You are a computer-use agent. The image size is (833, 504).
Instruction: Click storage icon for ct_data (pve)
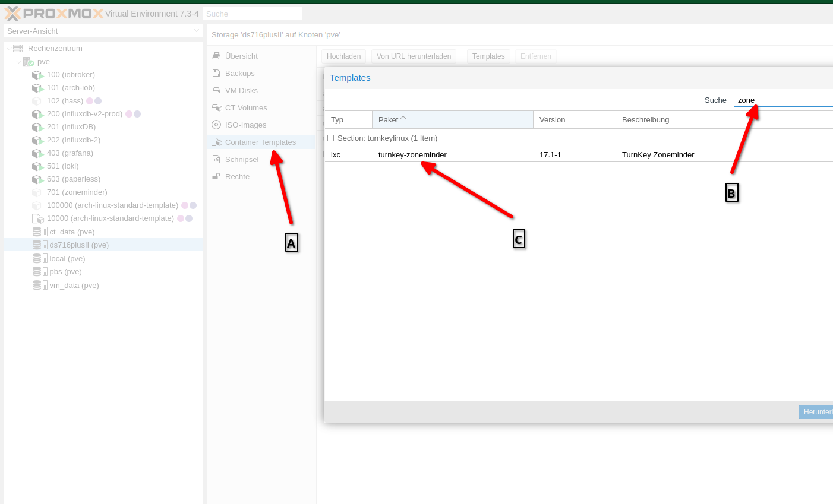click(40, 232)
